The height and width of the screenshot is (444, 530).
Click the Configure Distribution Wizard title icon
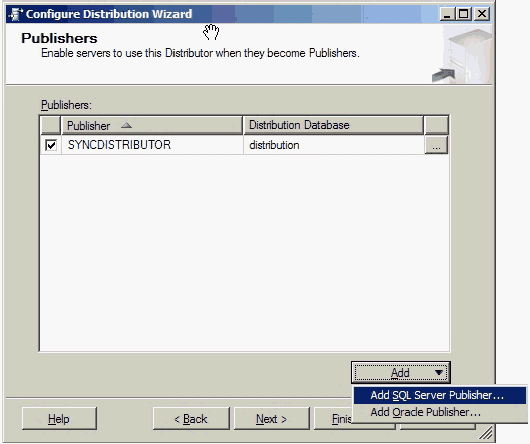tap(15, 14)
